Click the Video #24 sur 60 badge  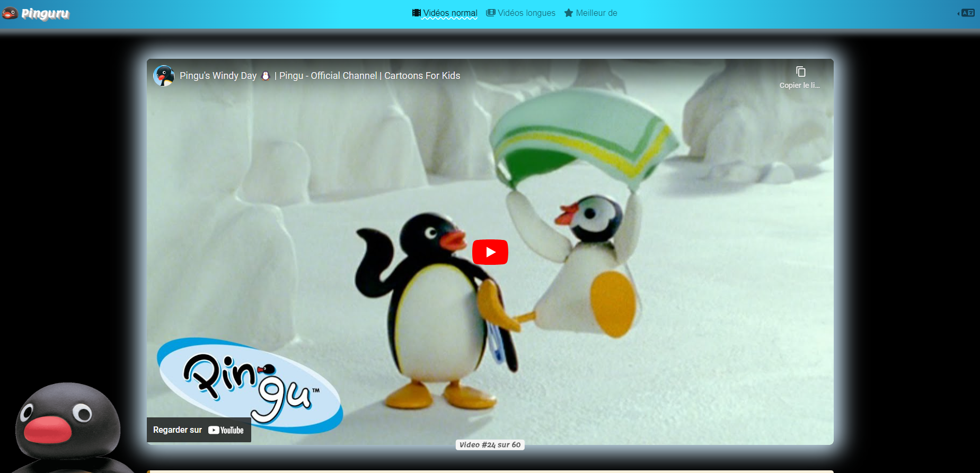[490, 445]
